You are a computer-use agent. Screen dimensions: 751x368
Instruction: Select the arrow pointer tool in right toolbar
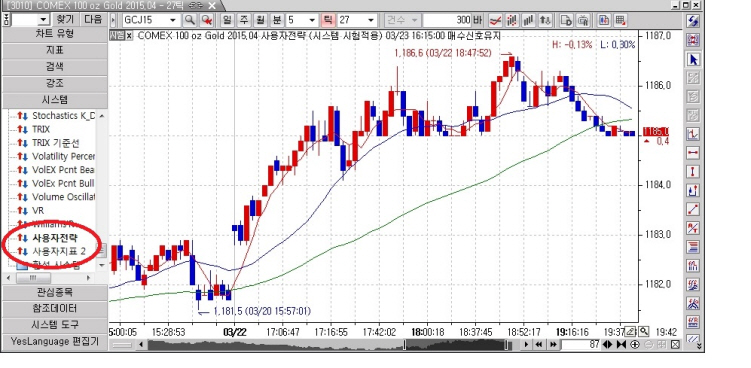coord(693,59)
